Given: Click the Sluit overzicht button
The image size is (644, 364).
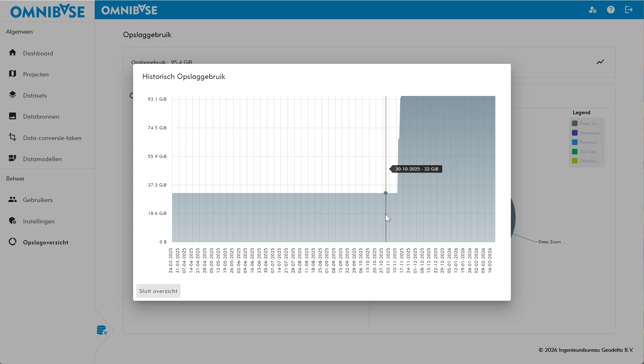Looking at the screenshot, I should [x=158, y=291].
